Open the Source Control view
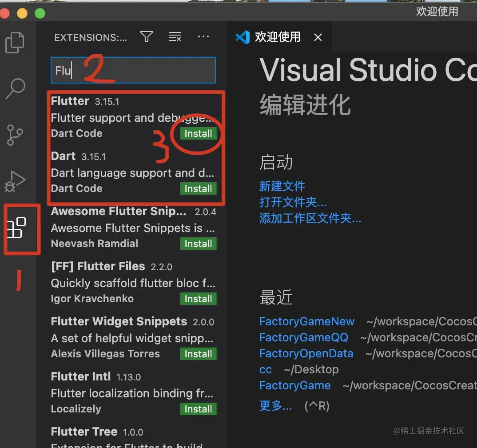477x448 pixels. (15, 135)
